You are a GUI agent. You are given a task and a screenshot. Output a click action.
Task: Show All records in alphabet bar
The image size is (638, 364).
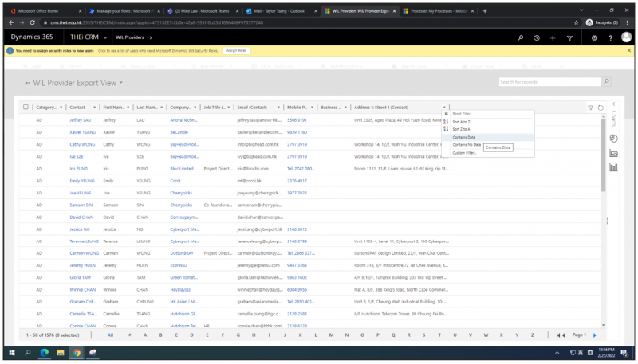tap(110, 335)
